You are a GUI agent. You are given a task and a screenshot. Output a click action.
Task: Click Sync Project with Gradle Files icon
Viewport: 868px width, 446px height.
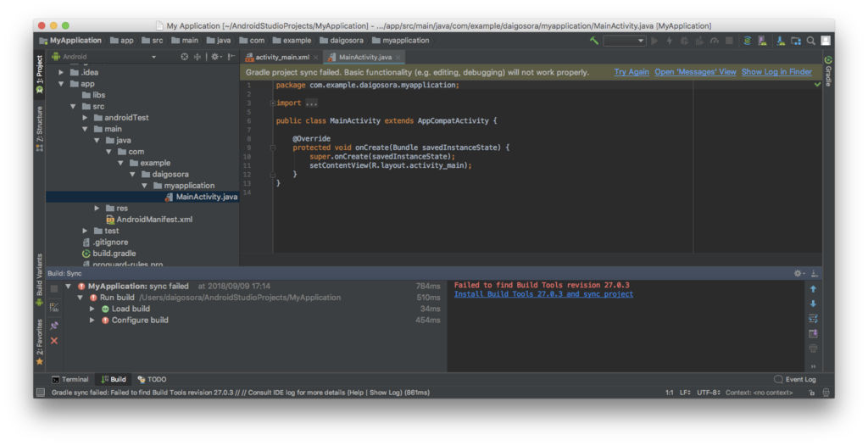click(x=748, y=41)
